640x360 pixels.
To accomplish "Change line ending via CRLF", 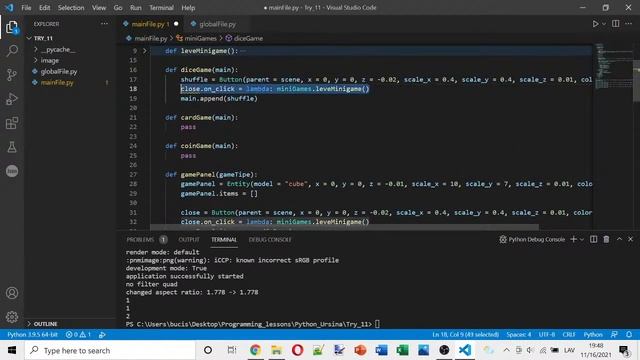I will tap(569, 334).
